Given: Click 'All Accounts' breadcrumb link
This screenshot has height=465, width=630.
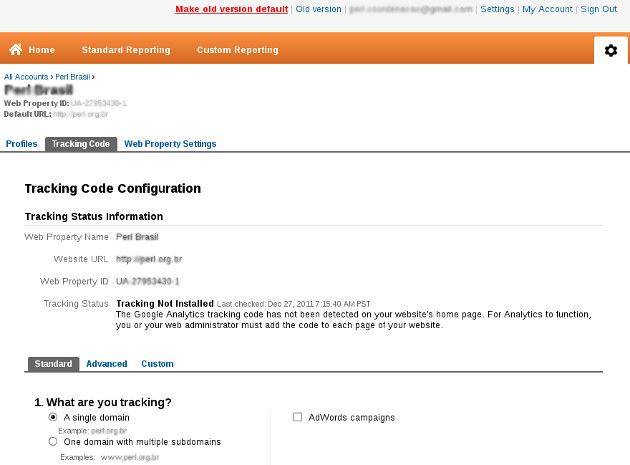Looking at the screenshot, I should (x=26, y=77).
